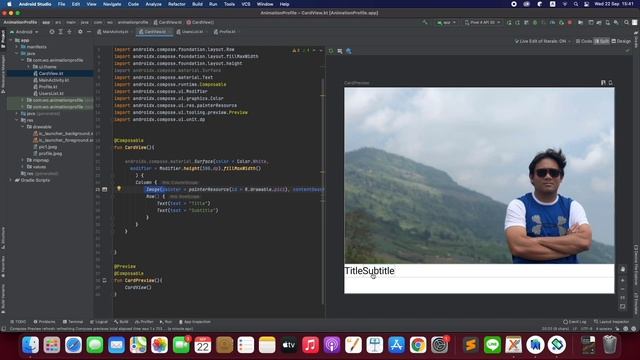Viewport: 640px width, 360px height.
Task: Click the preview refresh icon above the preview
Action: click(331, 51)
